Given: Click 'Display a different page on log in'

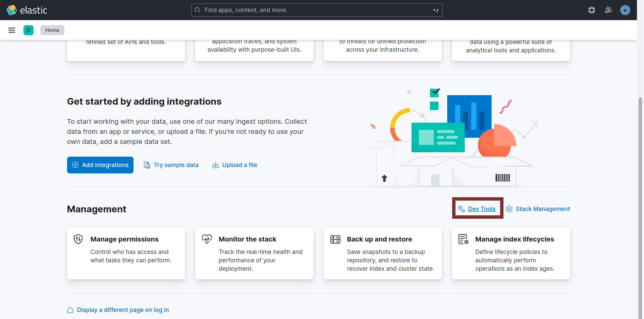Looking at the screenshot, I should pyautogui.click(x=123, y=310).
